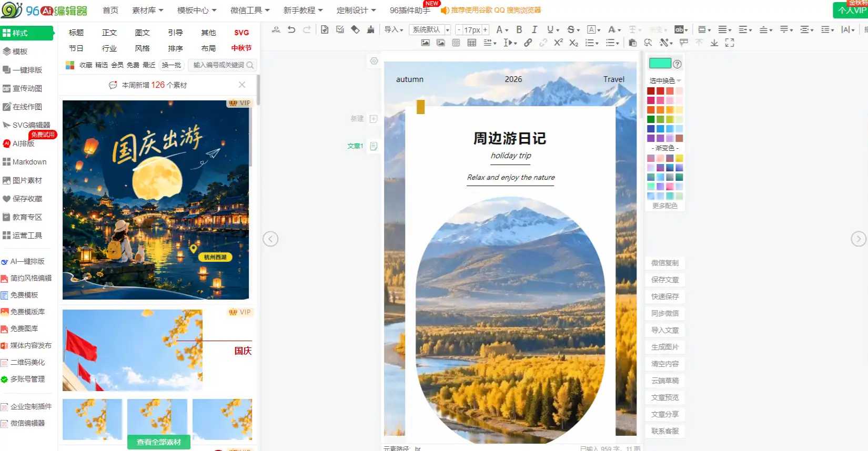
Task: Switch to the SVG category tab
Action: pos(241,33)
